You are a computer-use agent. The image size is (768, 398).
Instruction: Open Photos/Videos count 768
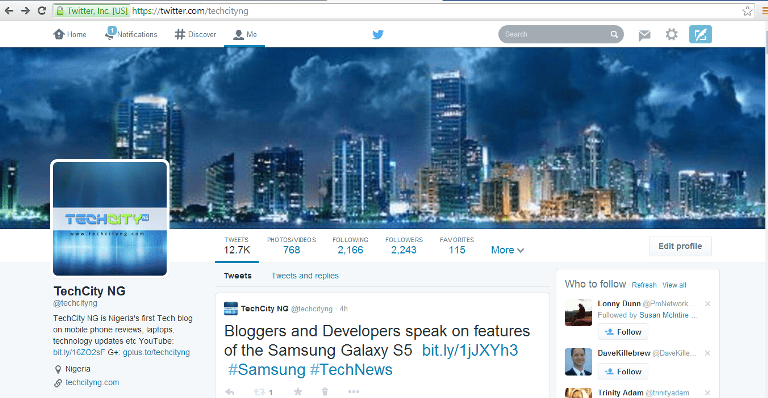coord(291,245)
